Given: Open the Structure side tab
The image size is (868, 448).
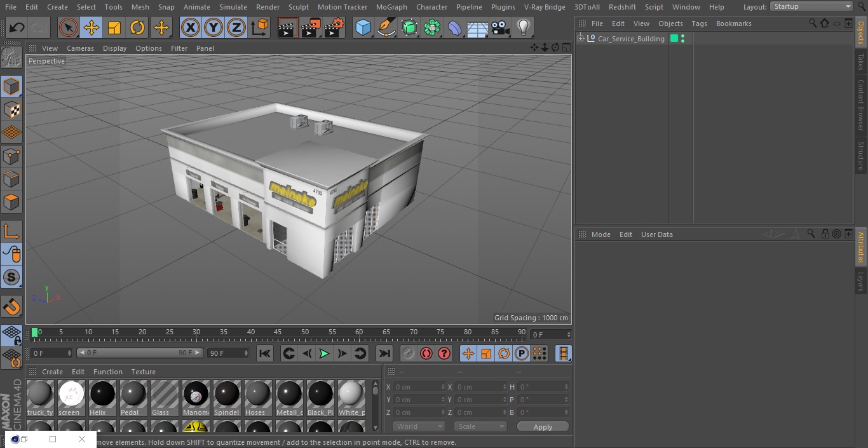Looking at the screenshot, I should [x=861, y=156].
